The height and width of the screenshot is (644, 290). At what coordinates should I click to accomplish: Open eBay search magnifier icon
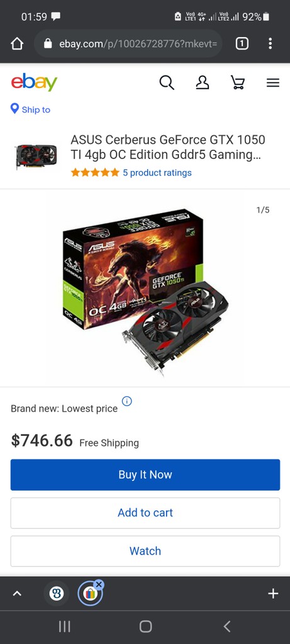(167, 83)
